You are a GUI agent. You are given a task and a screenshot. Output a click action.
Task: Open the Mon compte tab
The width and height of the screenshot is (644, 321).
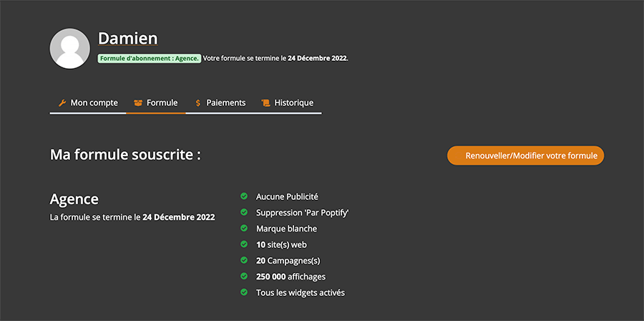[88, 103]
